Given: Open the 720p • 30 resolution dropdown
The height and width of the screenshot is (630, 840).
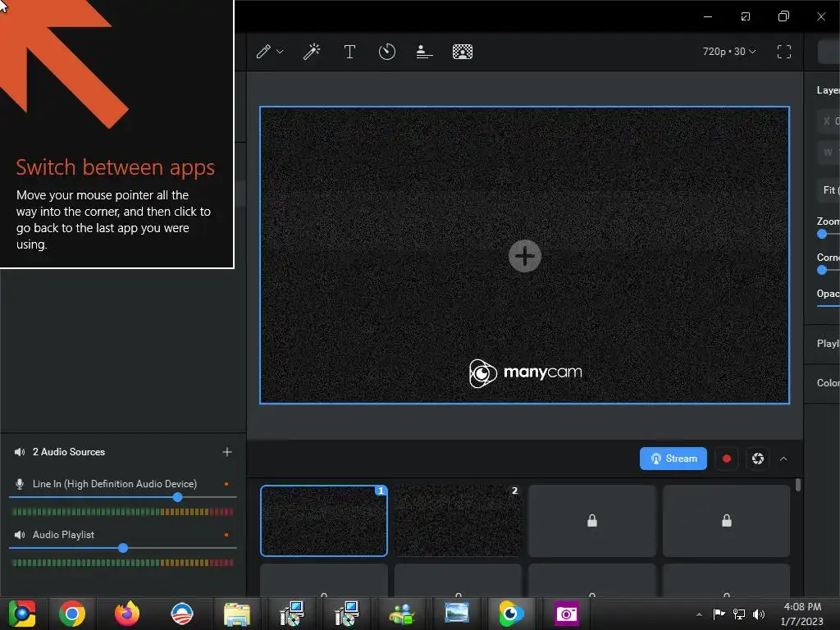Looking at the screenshot, I should coord(729,52).
